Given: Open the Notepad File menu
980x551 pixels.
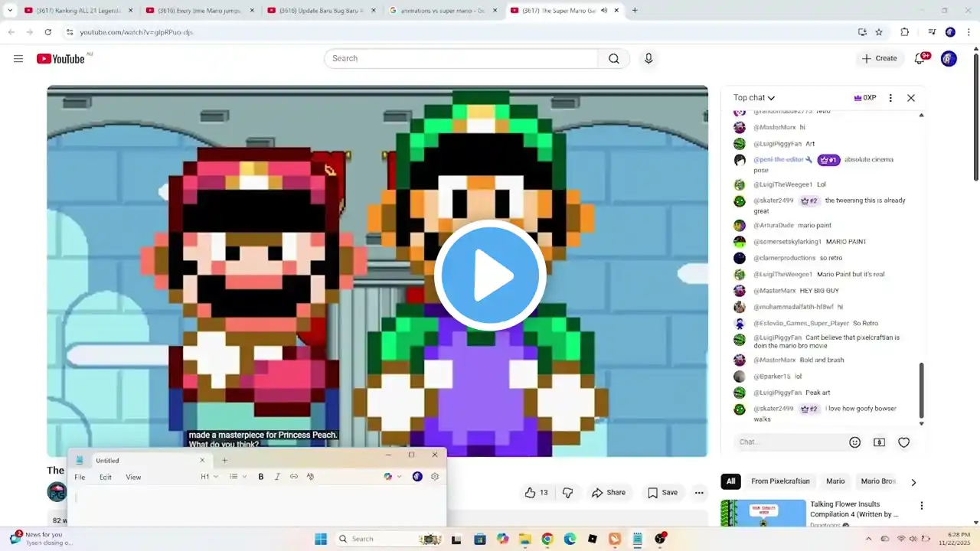Looking at the screenshot, I should (80, 478).
